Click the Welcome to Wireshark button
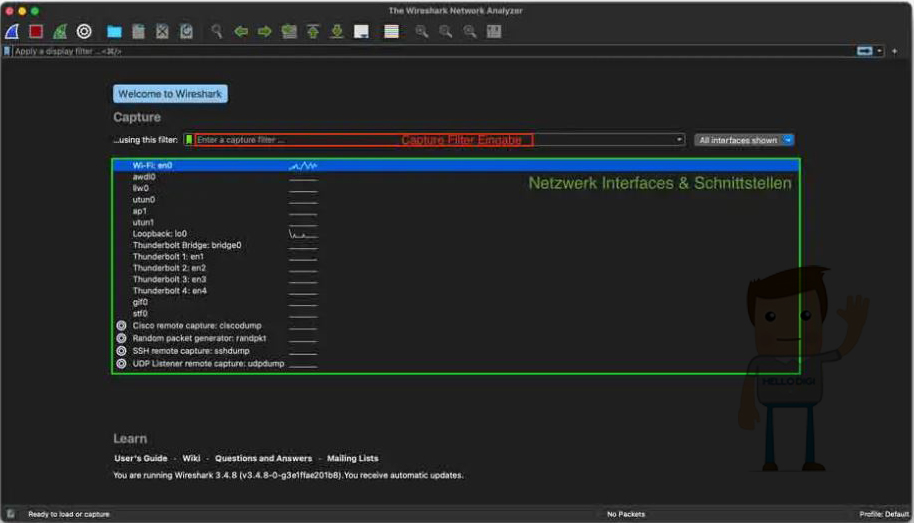Viewport: 914px width, 523px height. pos(170,94)
